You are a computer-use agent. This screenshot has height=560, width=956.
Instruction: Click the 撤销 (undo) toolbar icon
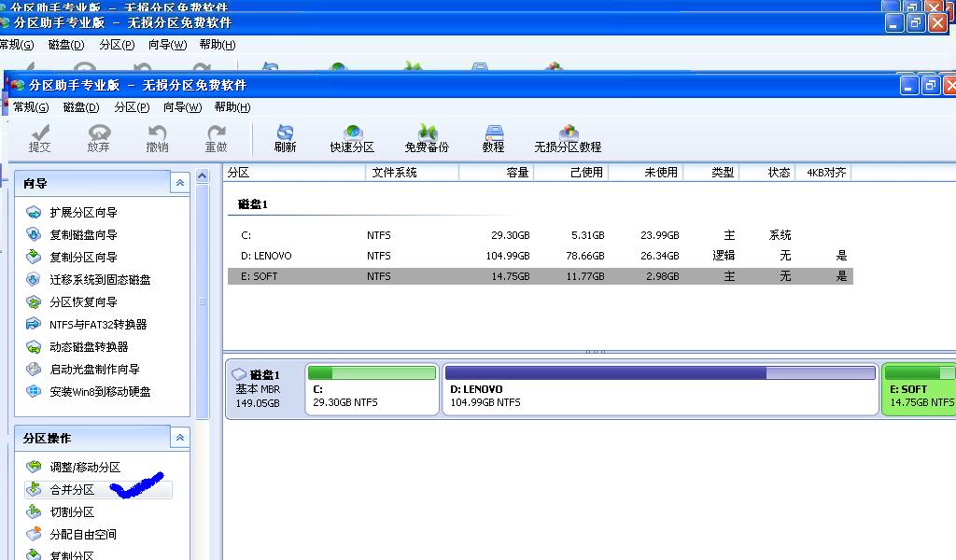click(157, 138)
